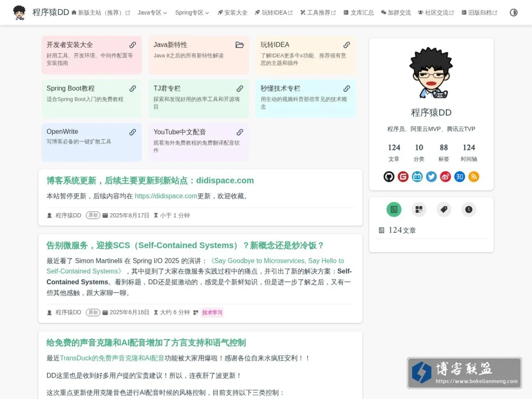Open the YouTube中文配音 card title
Viewport: 532px width, 399px height.
(180, 132)
